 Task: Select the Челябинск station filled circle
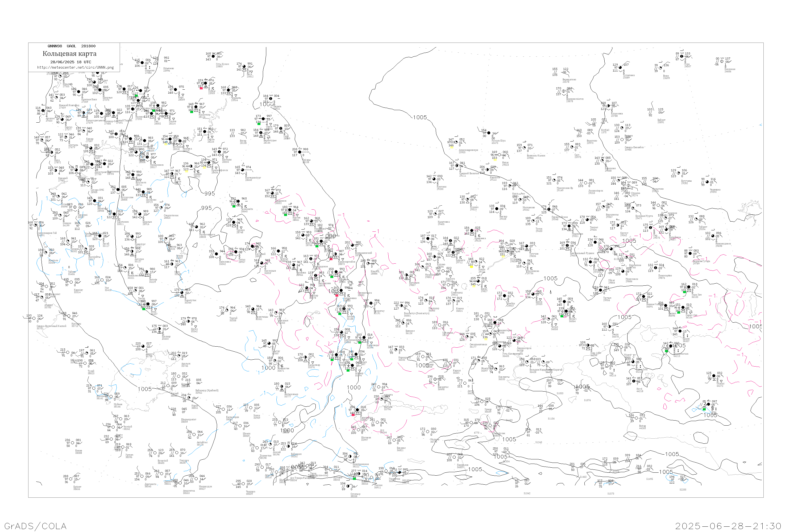(238, 202)
